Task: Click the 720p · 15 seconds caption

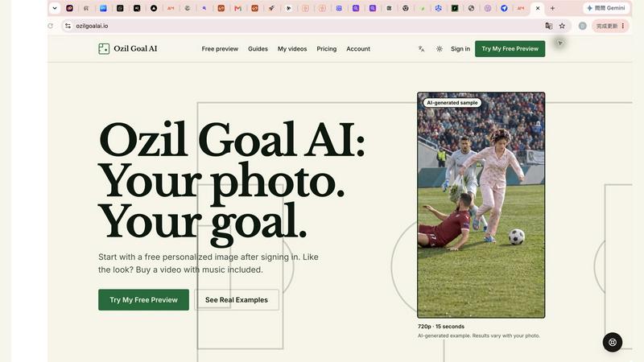Action: tap(441, 327)
